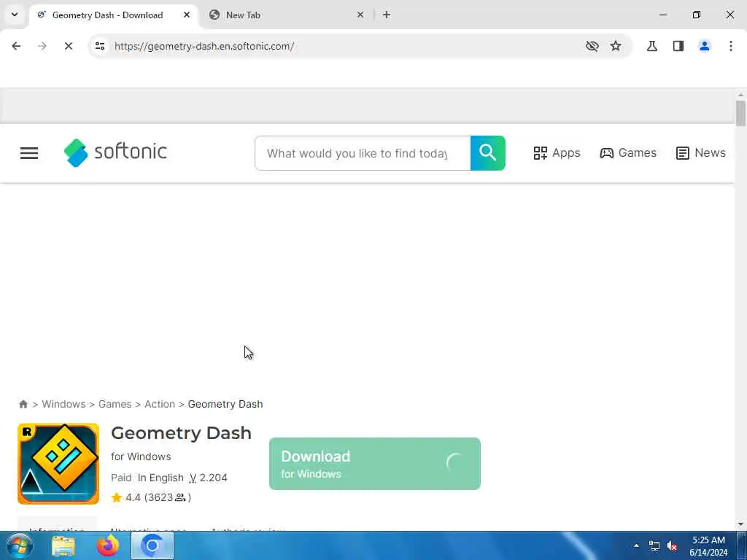Go to Action breadcrumb link
This screenshot has height=560, width=747.
pos(160,404)
